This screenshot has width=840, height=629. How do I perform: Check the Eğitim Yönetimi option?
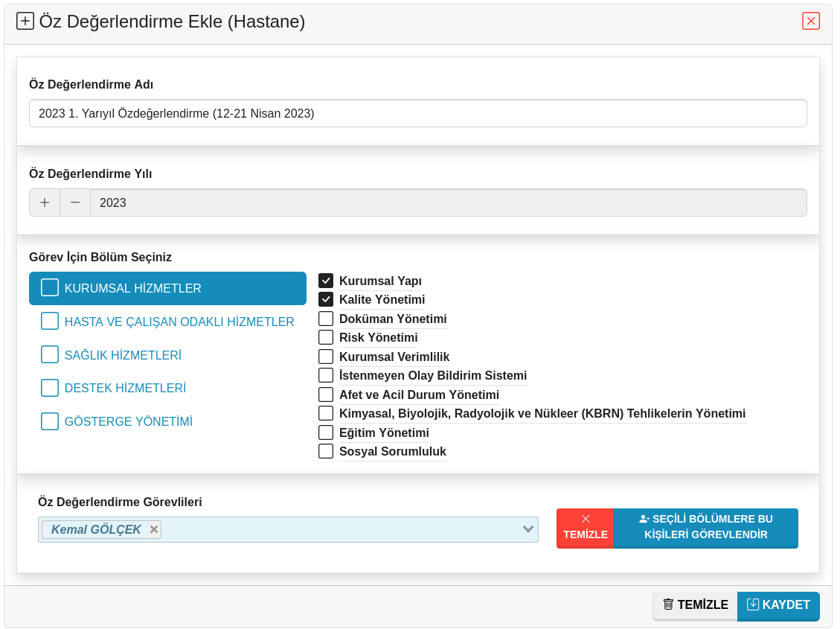(x=326, y=432)
